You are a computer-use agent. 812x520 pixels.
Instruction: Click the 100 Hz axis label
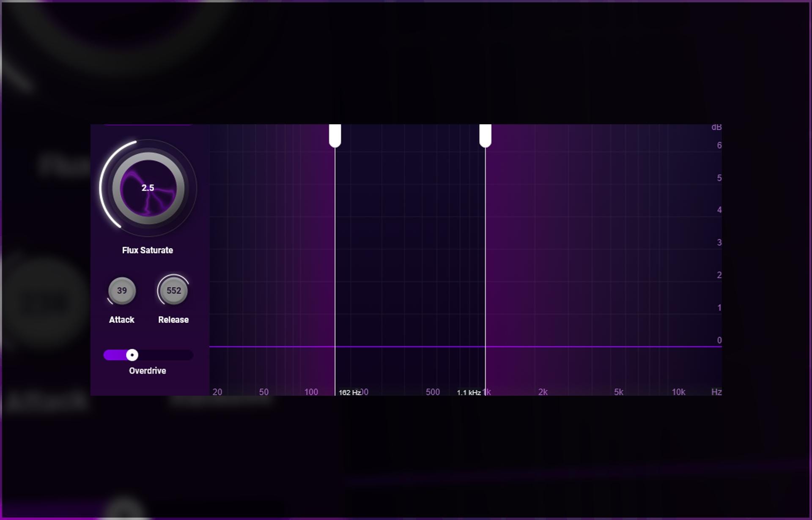point(311,392)
